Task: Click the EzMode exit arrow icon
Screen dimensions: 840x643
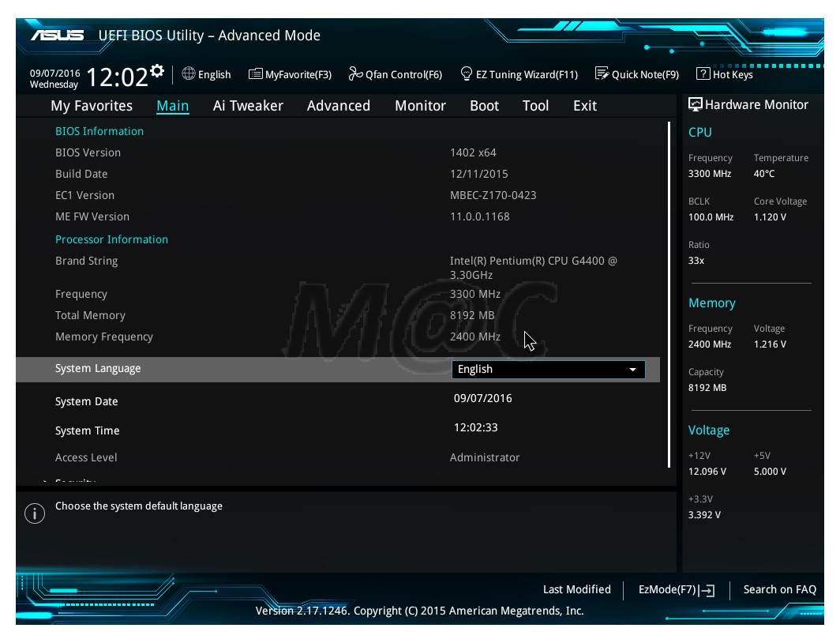Action: coord(707,591)
